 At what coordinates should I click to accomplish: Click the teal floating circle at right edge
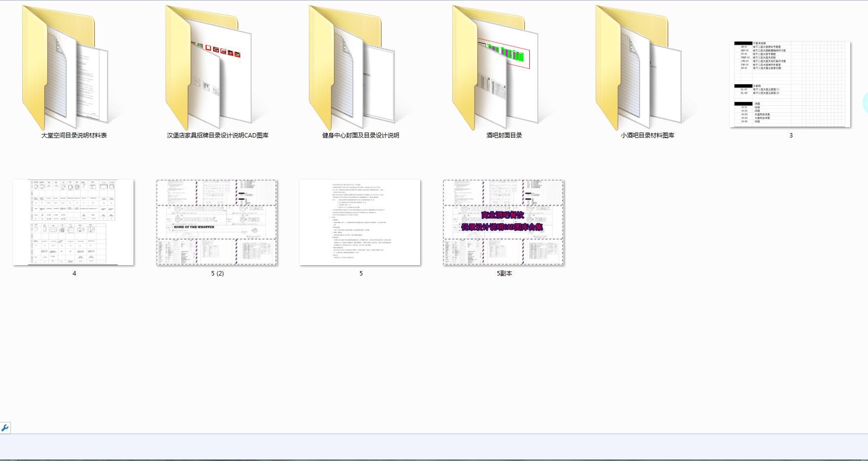point(865,103)
